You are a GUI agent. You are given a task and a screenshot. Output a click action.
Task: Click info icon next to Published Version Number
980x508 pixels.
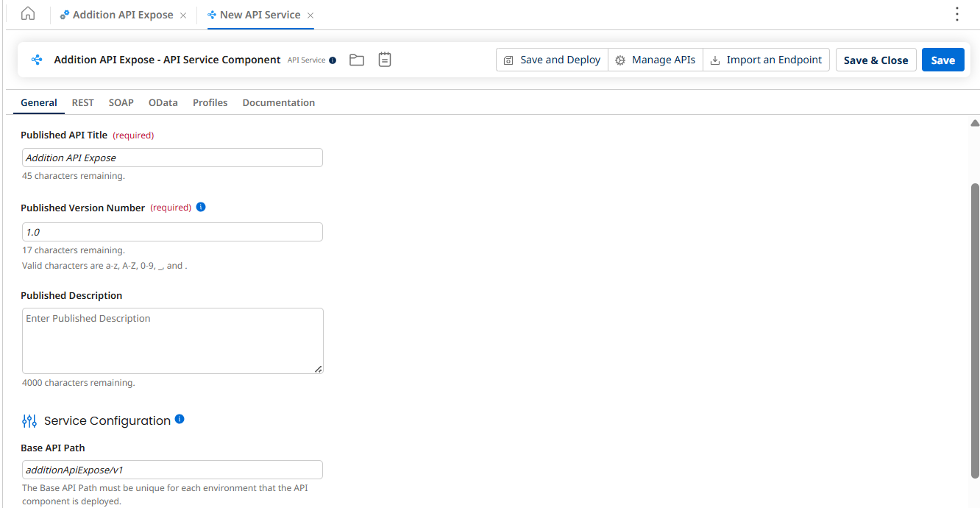(x=201, y=207)
